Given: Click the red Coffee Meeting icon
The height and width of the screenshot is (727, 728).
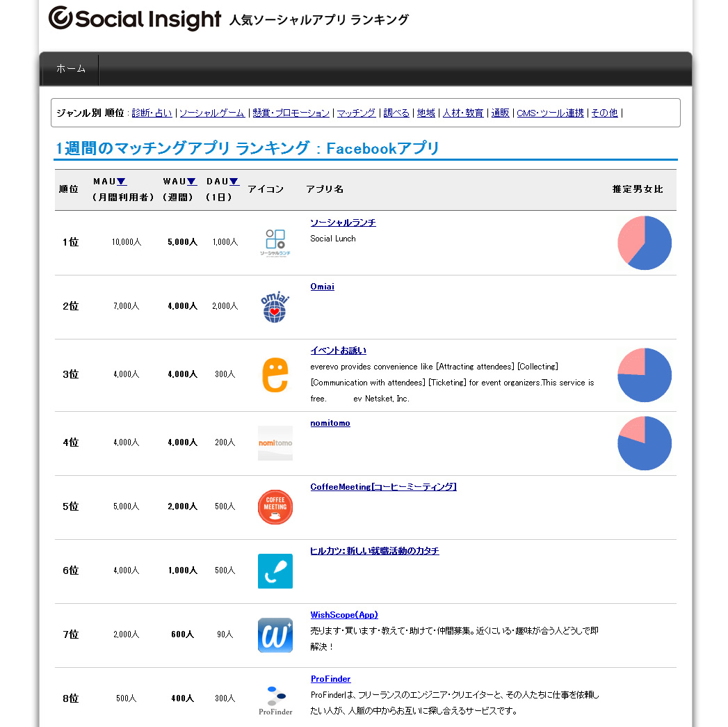Looking at the screenshot, I should click(275, 507).
